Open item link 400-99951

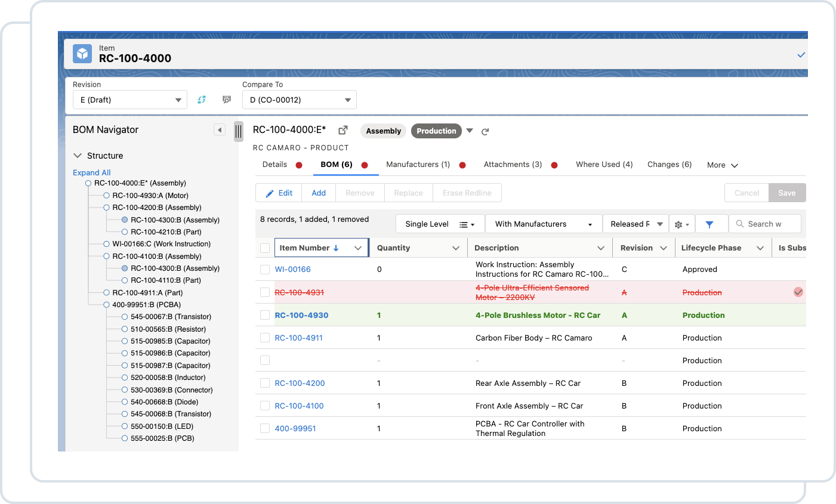[296, 428]
